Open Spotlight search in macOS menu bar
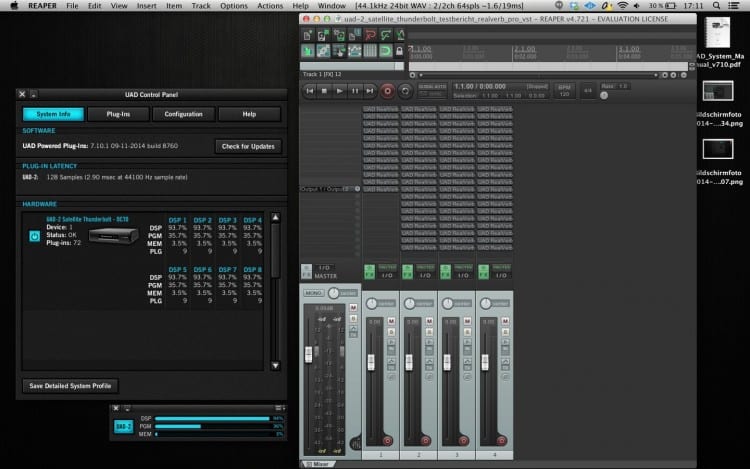This screenshot has width=750, height=469. click(x=716, y=6)
